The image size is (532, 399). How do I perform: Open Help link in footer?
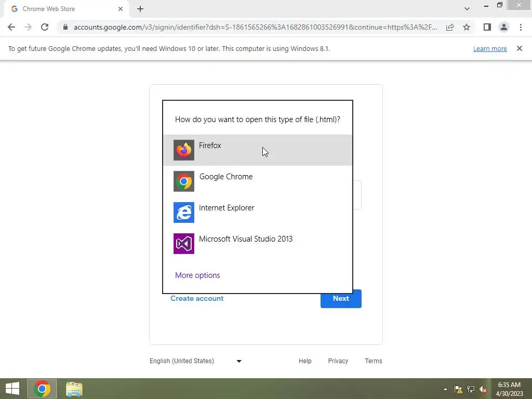tap(305, 361)
